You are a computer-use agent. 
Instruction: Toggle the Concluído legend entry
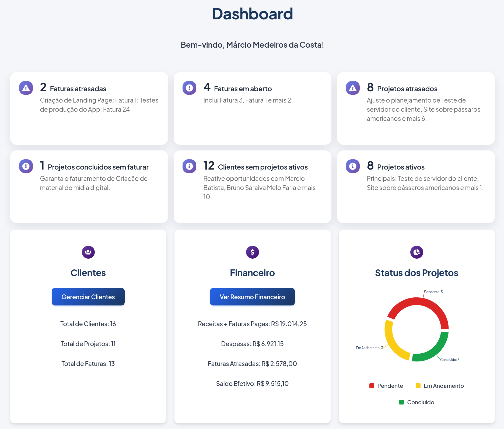click(x=416, y=402)
